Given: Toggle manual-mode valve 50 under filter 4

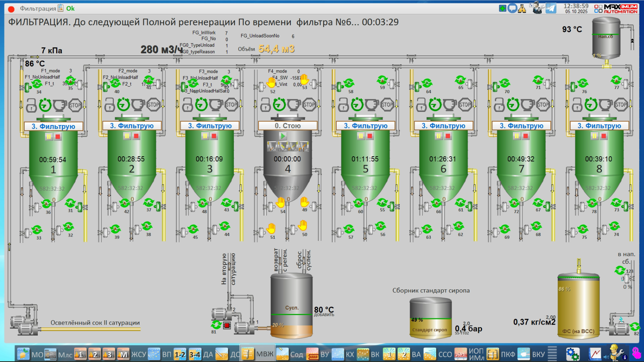Looking at the screenshot, I should coord(303,225).
